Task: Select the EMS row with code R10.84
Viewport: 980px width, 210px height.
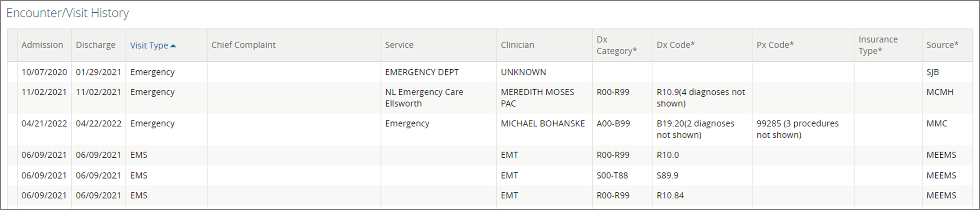Action: pyautogui.click(x=670, y=195)
